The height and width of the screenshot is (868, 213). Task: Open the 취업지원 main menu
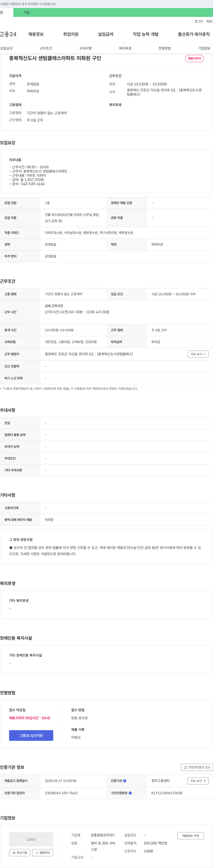coord(71,34)
